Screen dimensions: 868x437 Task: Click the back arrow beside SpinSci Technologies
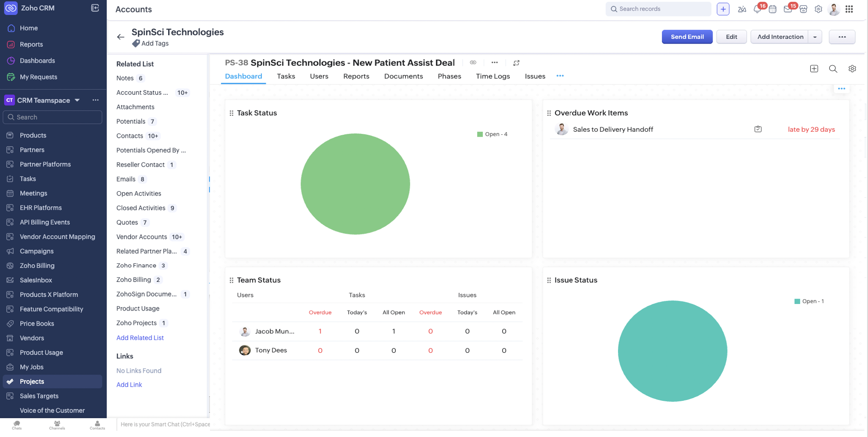121,37
